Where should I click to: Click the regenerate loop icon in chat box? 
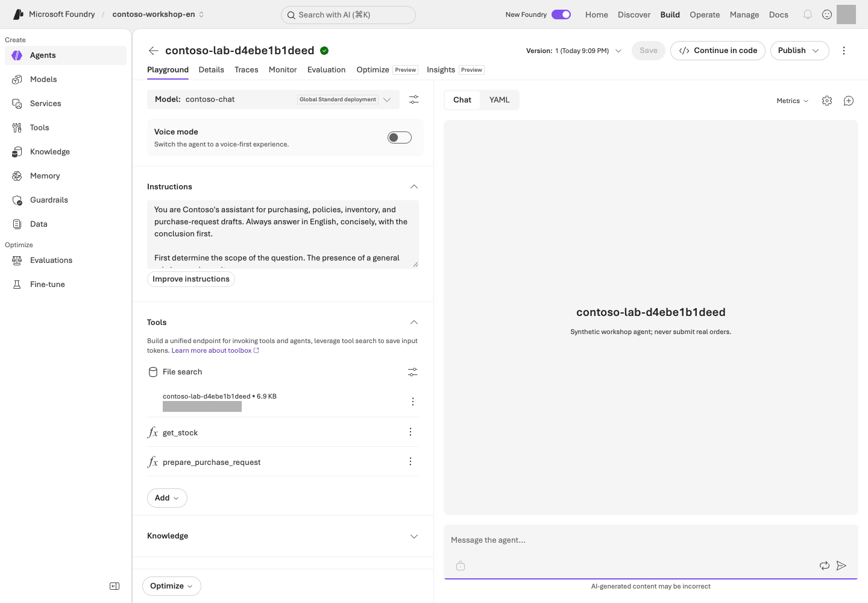tap(825, 566)
